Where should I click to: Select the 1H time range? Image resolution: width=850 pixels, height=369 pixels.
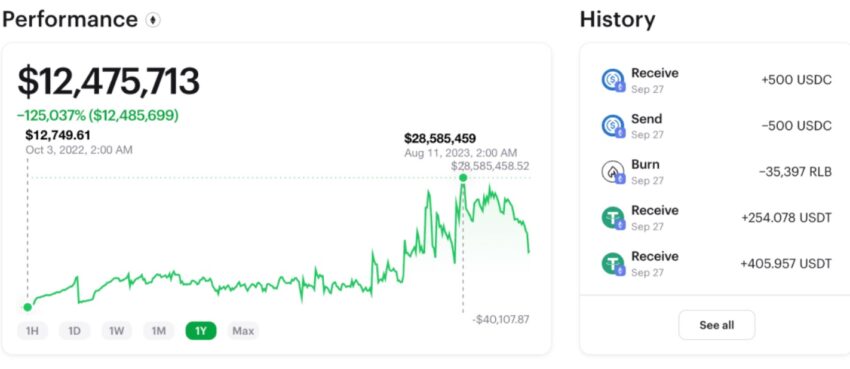(33, 331)
